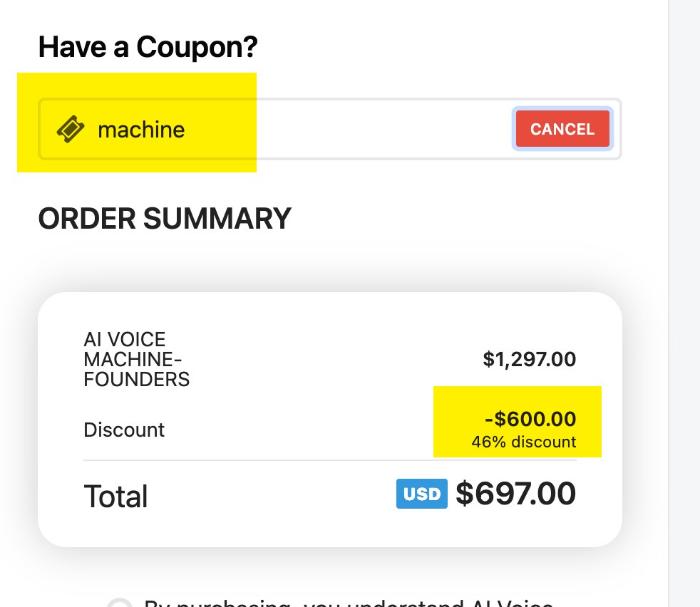Click the -$600.00 discount amount
Viewport: 700px width, 607px height.
[530, 419]
